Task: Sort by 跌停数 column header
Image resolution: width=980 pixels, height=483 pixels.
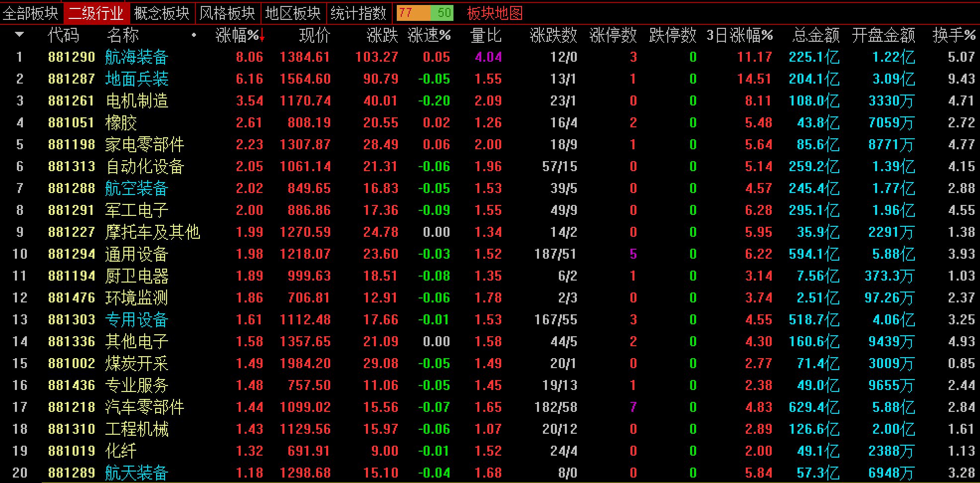Action: point(673,35)
